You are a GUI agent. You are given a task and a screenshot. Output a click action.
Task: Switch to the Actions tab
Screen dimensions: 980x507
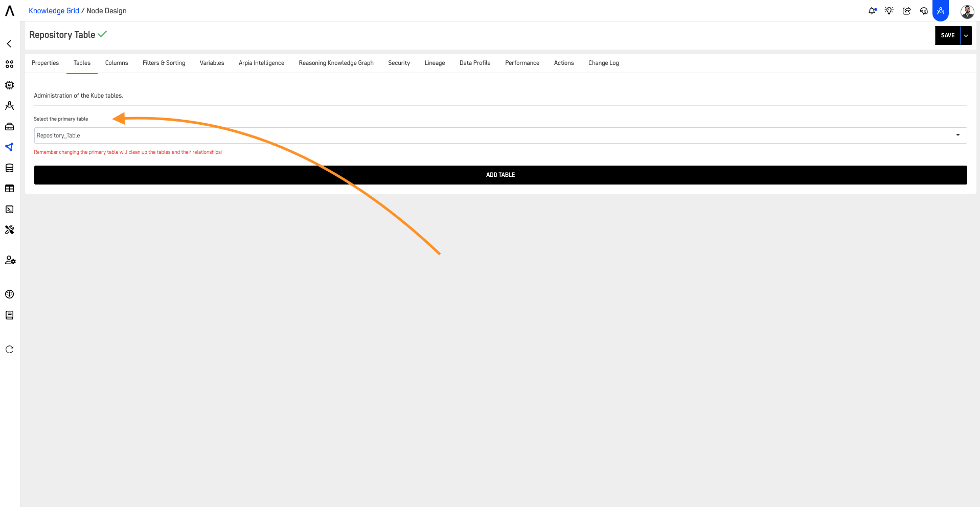564,63
